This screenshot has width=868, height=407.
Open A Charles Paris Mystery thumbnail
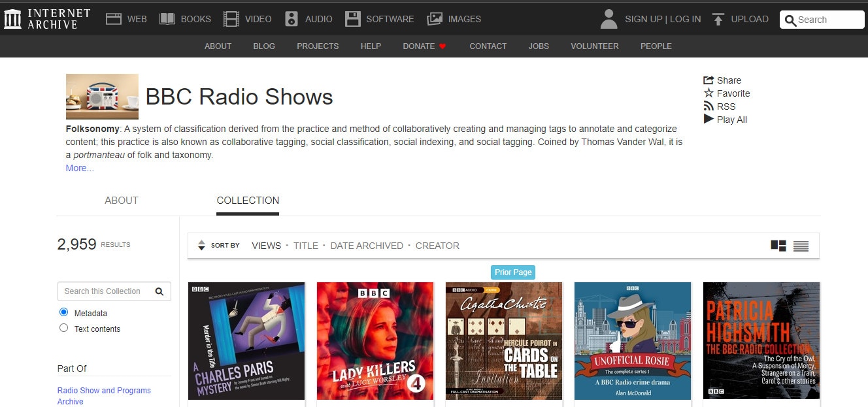246,341
